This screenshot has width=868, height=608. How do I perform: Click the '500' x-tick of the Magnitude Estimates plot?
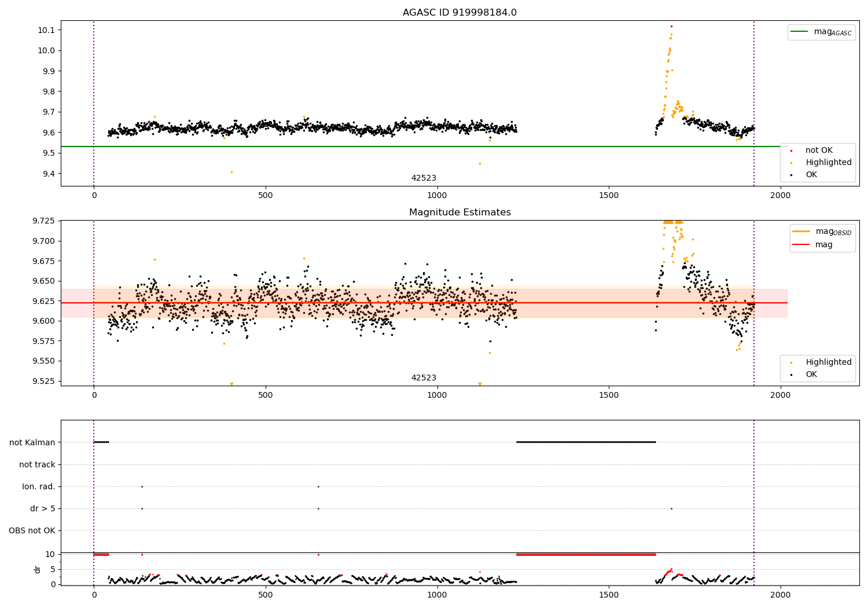266,395
